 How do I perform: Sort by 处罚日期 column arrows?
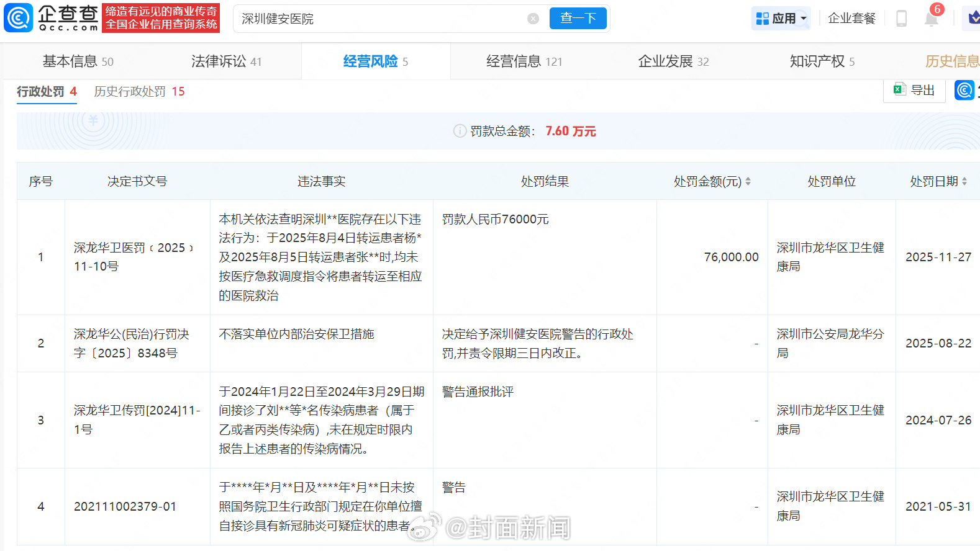pyautogui.click(x=964, y=181)
